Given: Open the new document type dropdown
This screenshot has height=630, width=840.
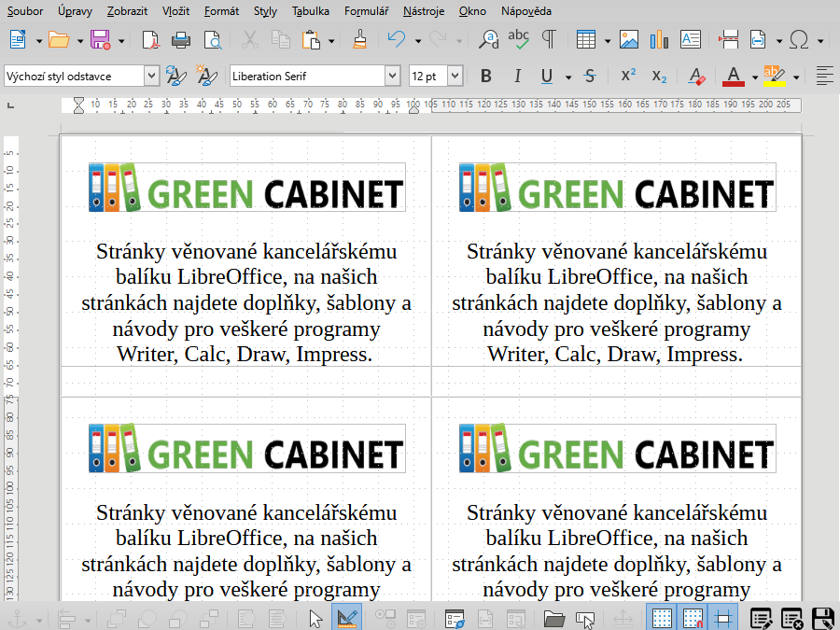Looking at the screenshot, I should click(39, 41).
